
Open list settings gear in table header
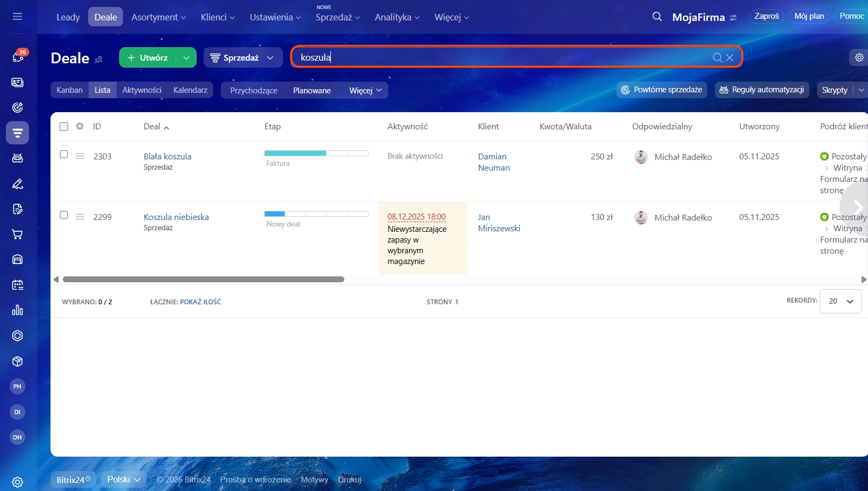79,127
